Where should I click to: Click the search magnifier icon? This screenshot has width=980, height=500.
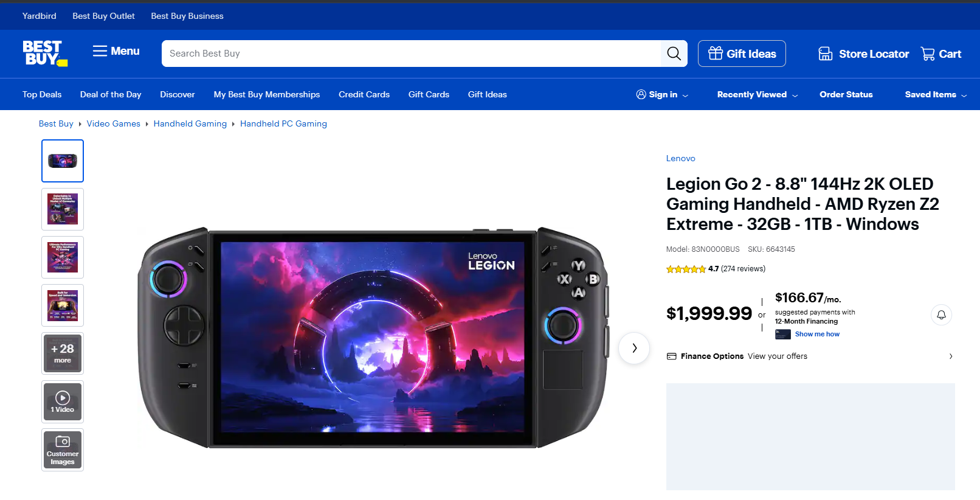674,54
